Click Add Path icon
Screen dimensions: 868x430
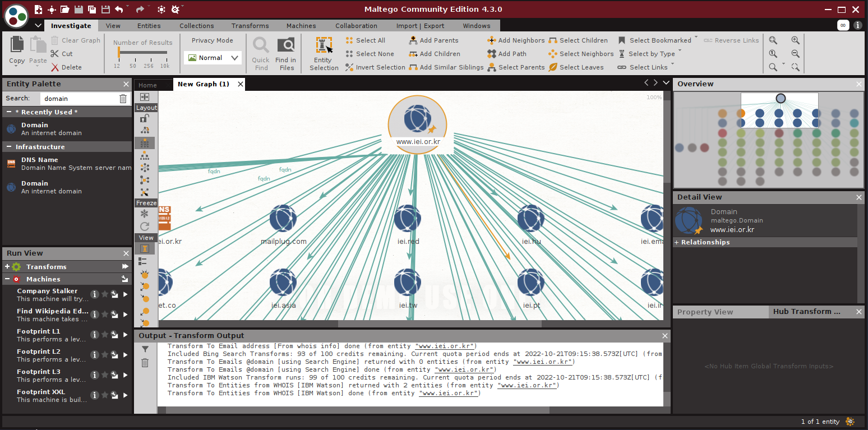coord(492,54)
